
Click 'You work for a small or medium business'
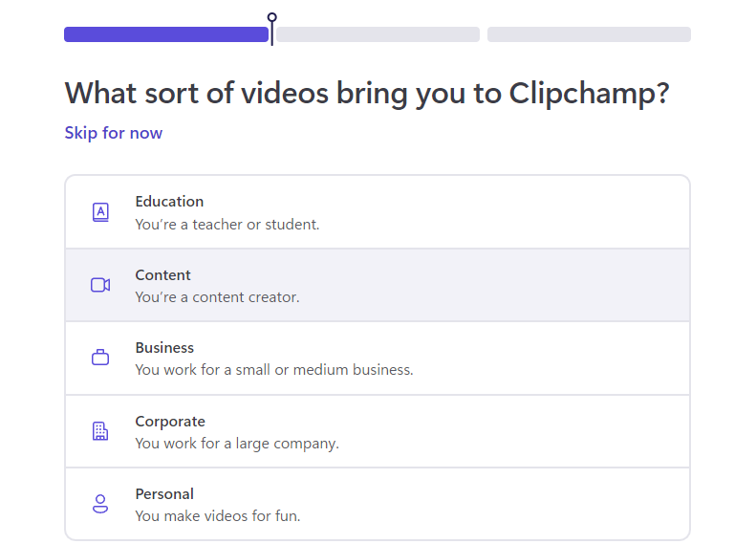point(274,370)
